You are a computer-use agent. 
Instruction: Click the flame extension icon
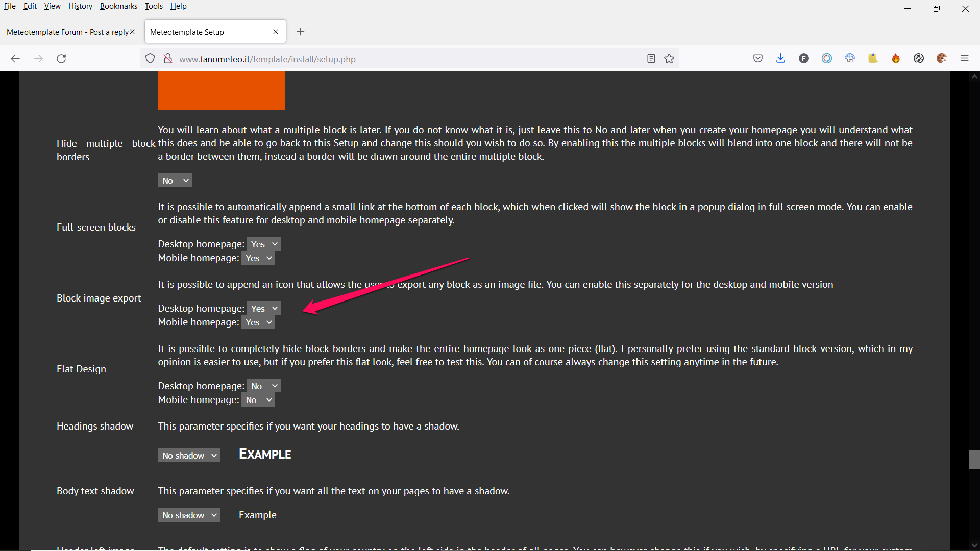click(896, 59)
